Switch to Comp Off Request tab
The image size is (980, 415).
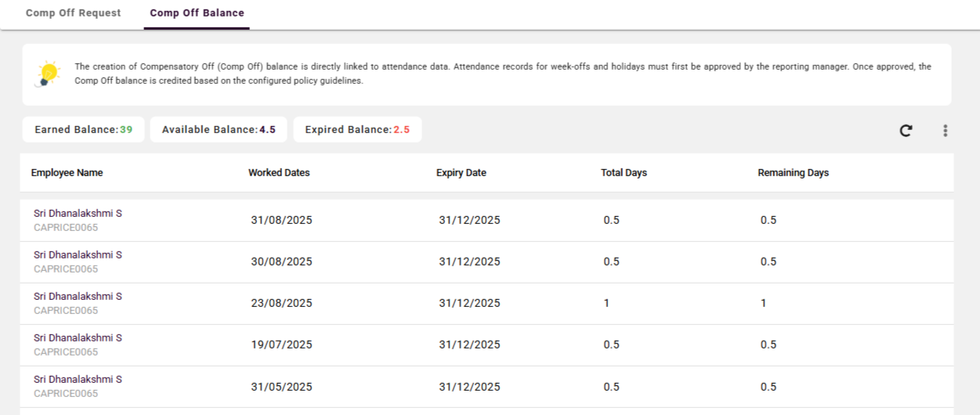(74, 13)
